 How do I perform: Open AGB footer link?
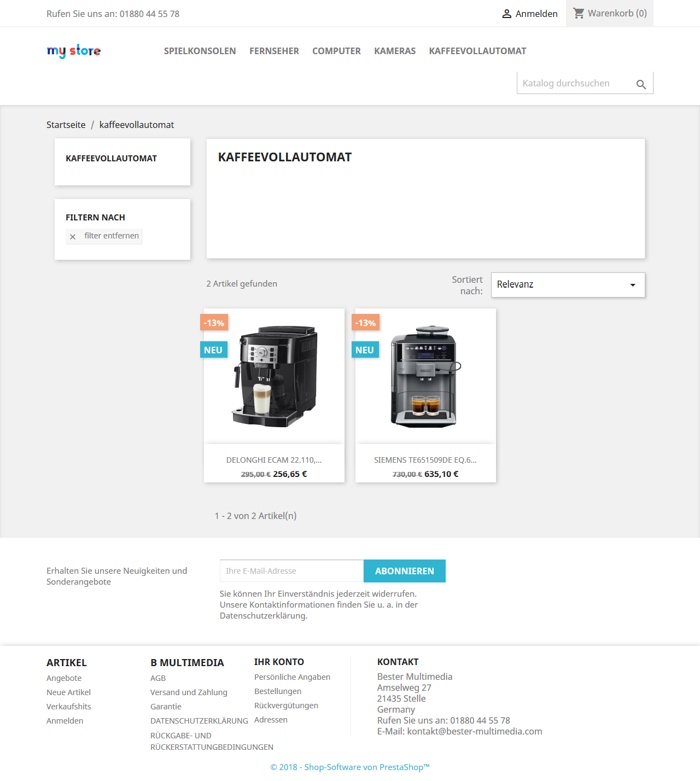click(x=158, y=678)
